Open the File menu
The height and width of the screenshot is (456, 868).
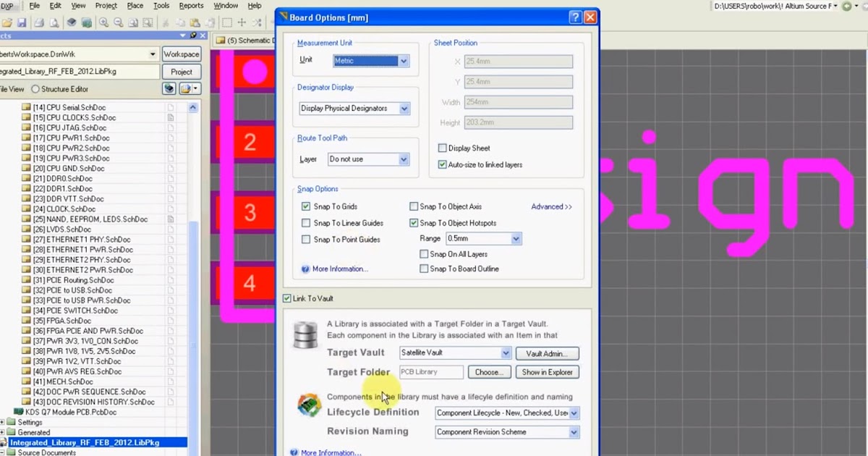pyautogui.click(x=34, y=6)
